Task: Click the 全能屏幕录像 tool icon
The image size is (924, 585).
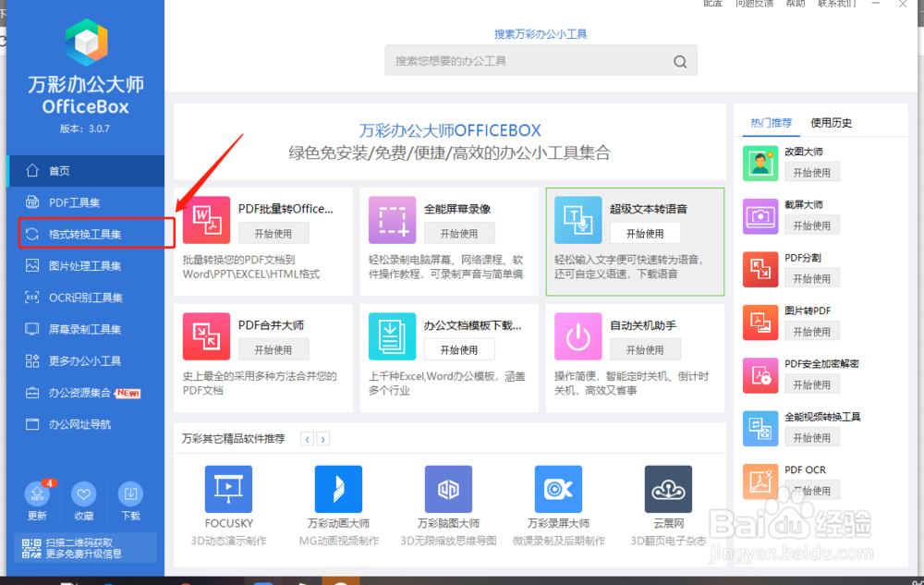Action: coord(392,220)
